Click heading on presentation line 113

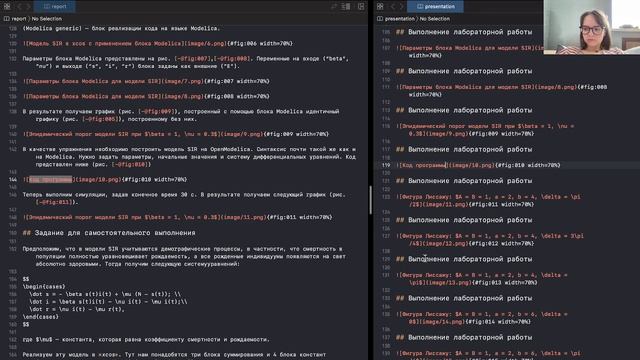point(464,110)
